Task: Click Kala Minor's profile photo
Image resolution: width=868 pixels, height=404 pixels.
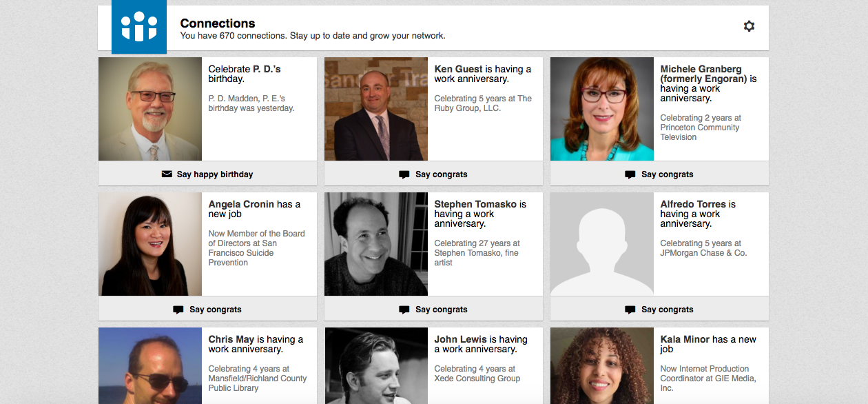Action: coord(602,365)
